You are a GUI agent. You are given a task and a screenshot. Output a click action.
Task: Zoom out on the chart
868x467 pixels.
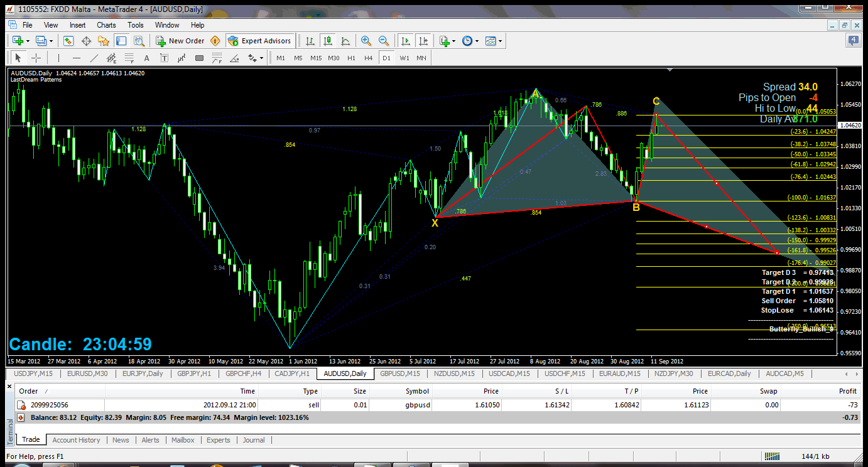(x=383, y=41)
